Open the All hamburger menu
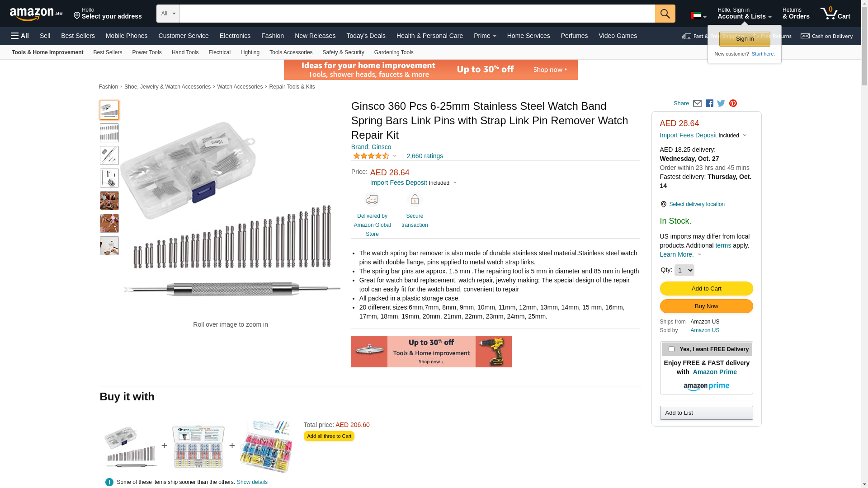The image size is (868, 488). (x=20, y=36)
